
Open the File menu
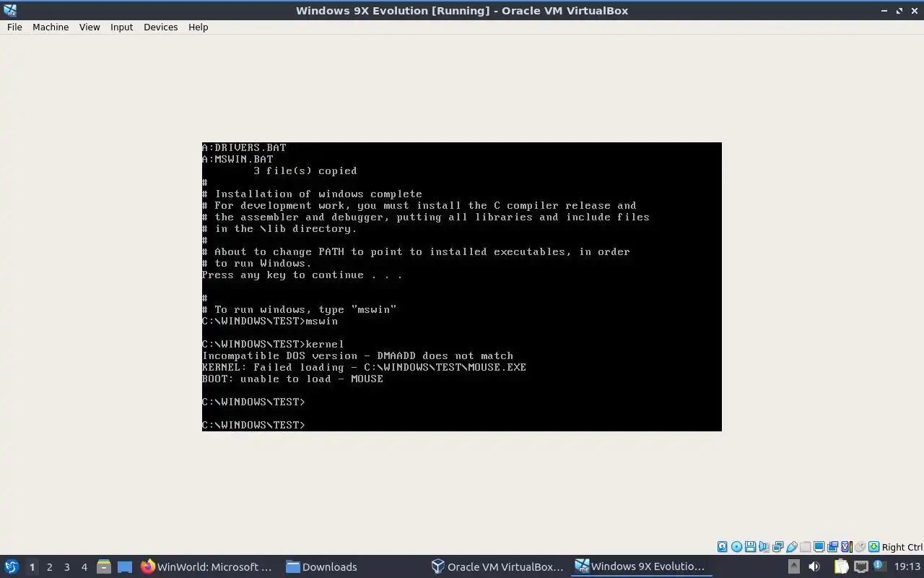pos(14,27)
